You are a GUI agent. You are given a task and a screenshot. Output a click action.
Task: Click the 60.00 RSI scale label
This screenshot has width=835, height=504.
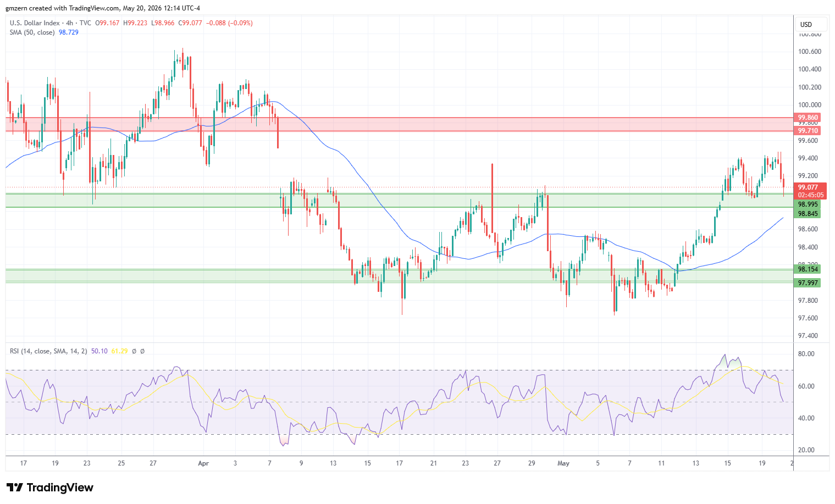tap(806, 386)
